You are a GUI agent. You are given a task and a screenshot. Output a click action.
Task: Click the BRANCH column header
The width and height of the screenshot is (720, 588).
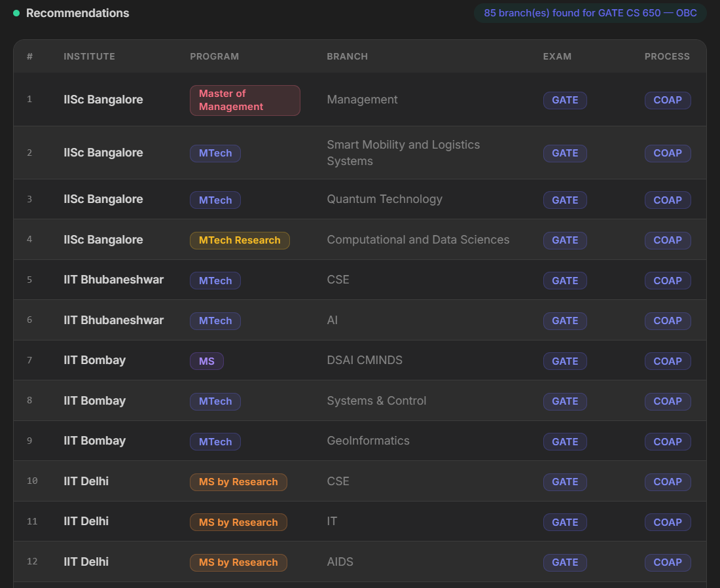click(347, 56)
